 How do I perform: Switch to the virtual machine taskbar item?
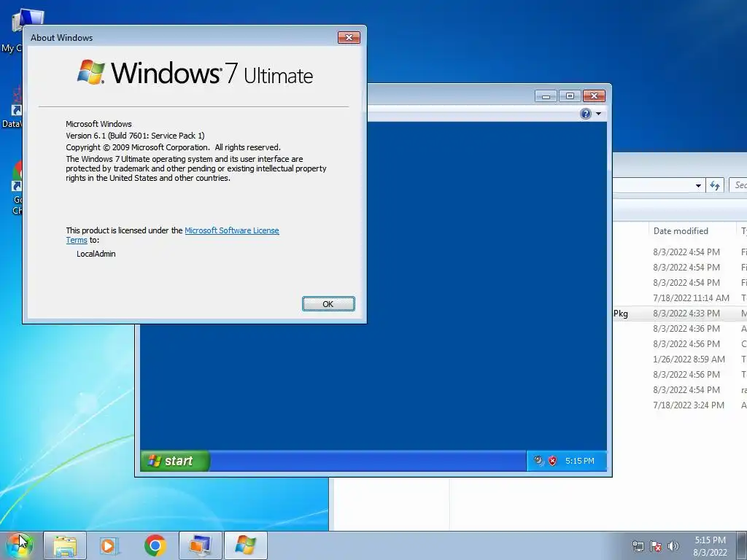pos(200,545)
